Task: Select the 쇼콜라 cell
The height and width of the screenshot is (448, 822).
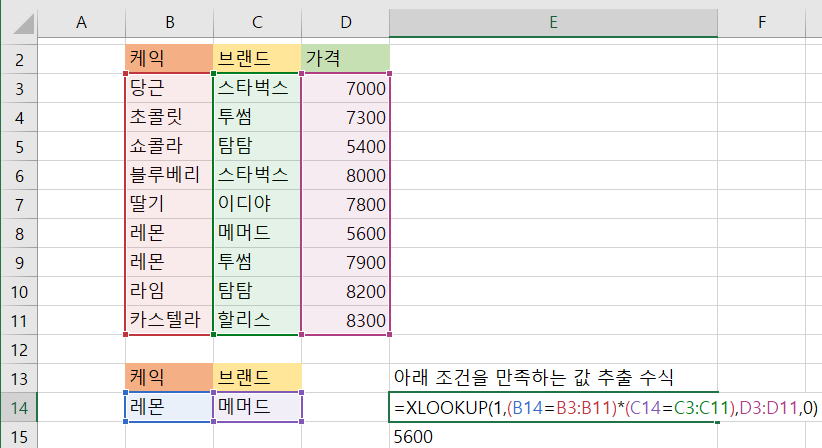Action: [x=169, y=146]
